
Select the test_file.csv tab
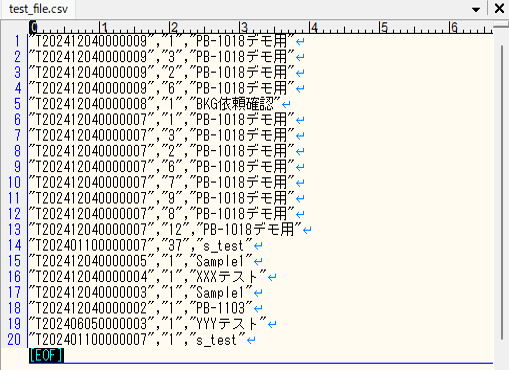pos(38,9)
